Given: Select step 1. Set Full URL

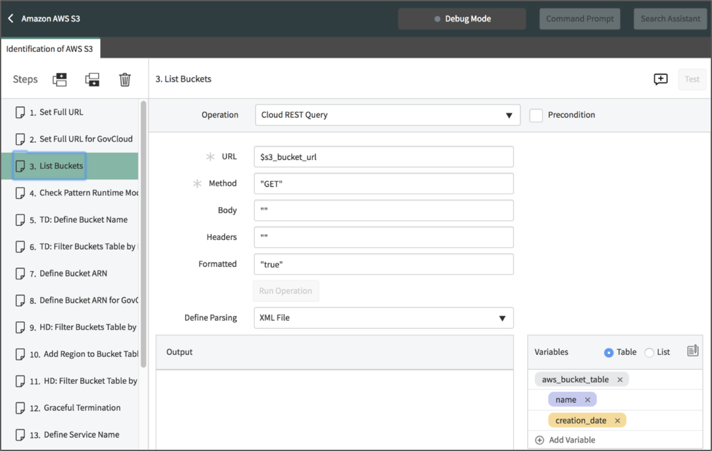Looking at the screenshot, I should tap(70, 112).
